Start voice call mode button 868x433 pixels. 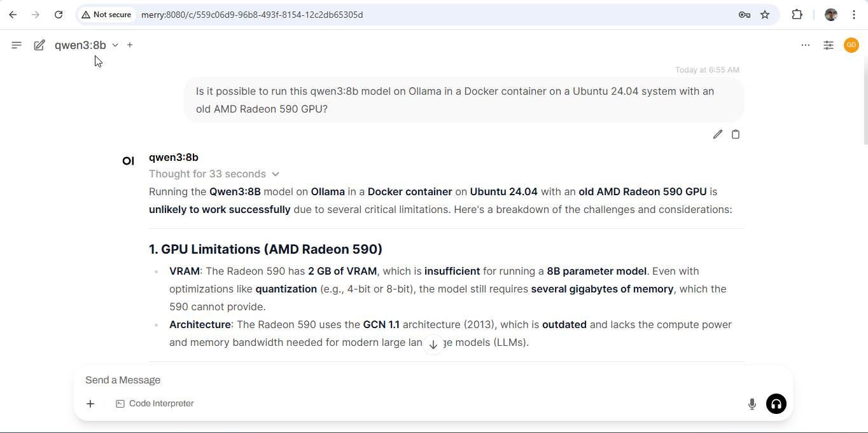776,404
